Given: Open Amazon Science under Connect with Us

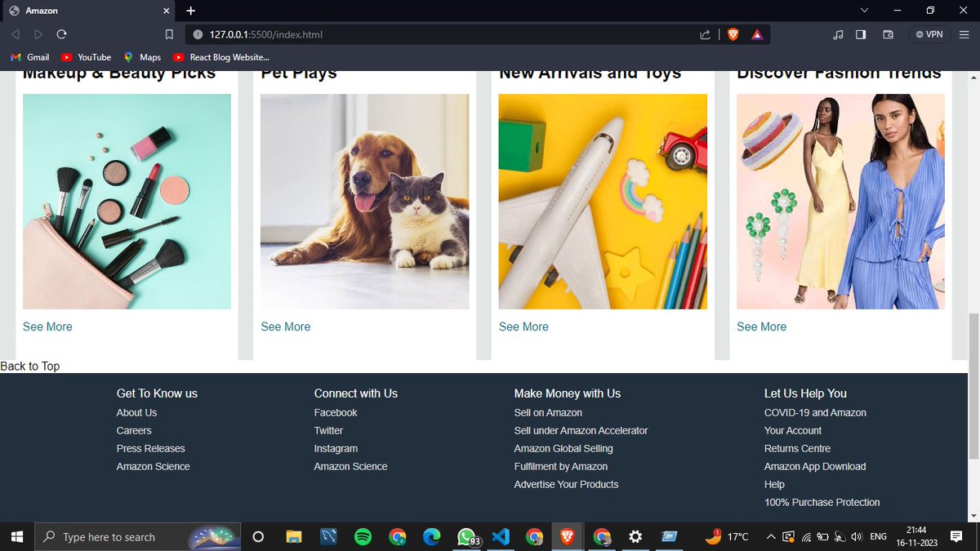Looking at the screenshot, I should point(351,467).
